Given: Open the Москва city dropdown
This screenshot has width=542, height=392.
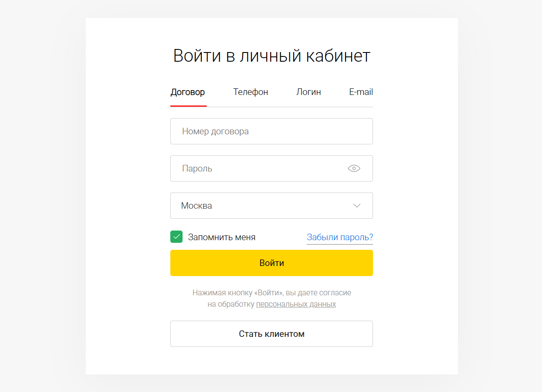Looking at the screenshot, I should coord(271,206).
